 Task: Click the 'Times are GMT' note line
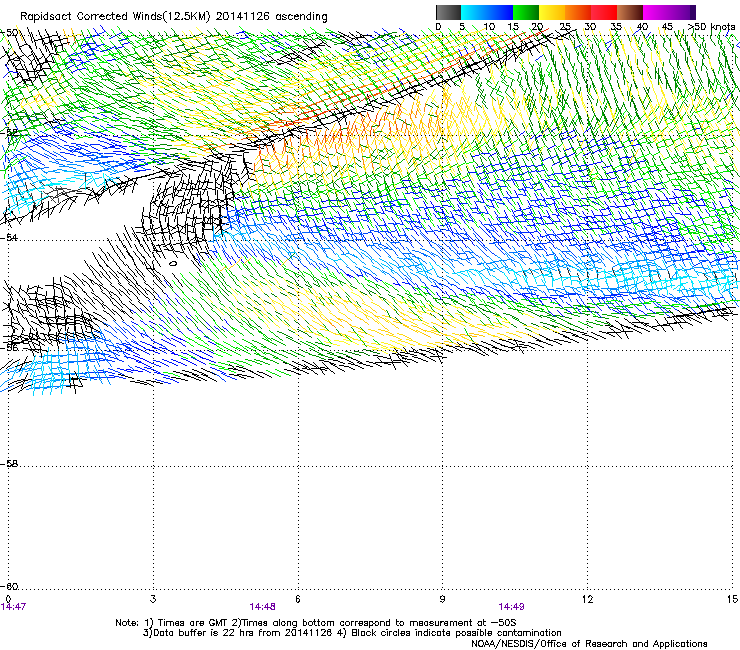pyautogui.click(x=316, y=623)
